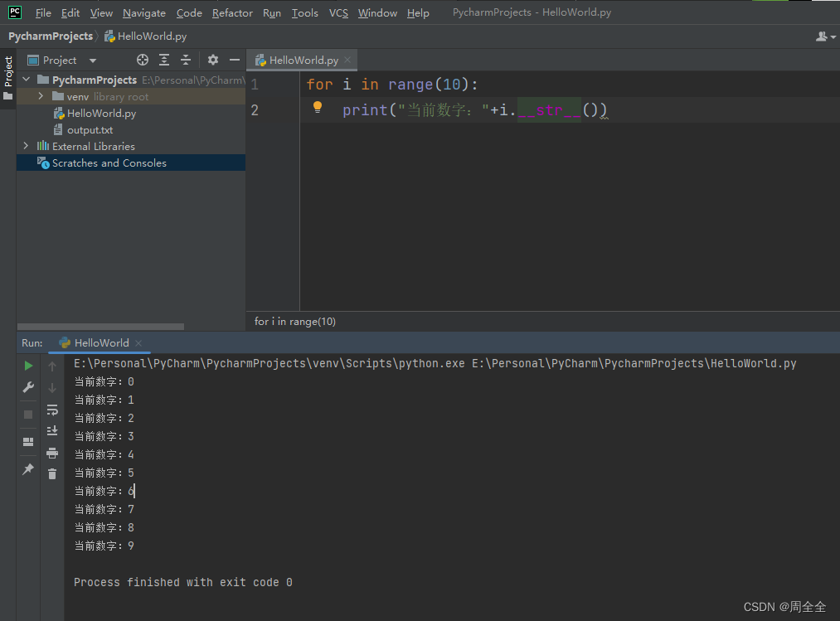Open run configuration wrench icon
The width and height of the screenshot is (840, 621).
28,387
